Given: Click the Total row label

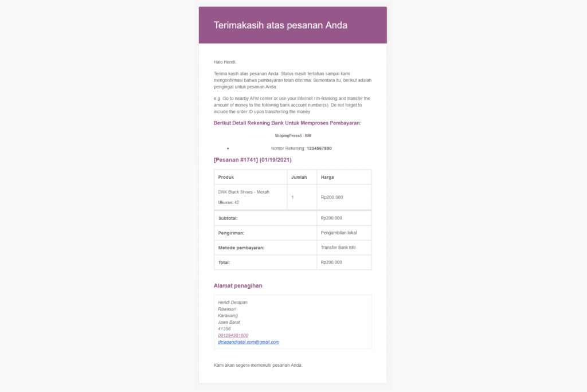Looking at the screenshot, I should click(x=224, y=262).
